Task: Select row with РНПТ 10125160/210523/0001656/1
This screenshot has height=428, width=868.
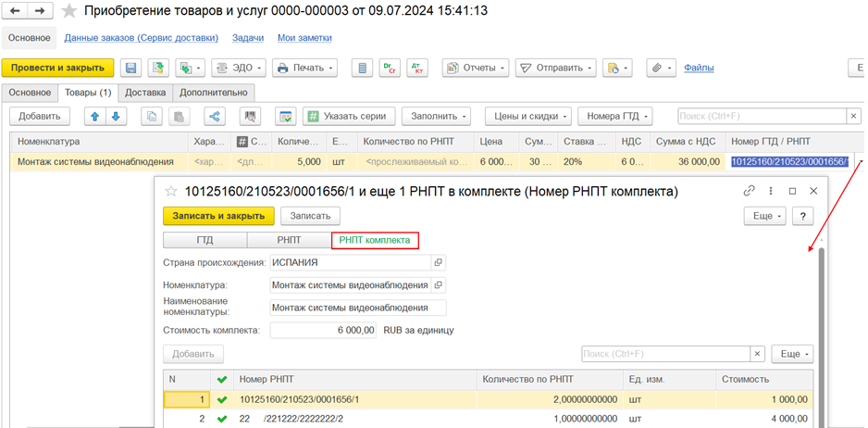Action: (489, 399)
